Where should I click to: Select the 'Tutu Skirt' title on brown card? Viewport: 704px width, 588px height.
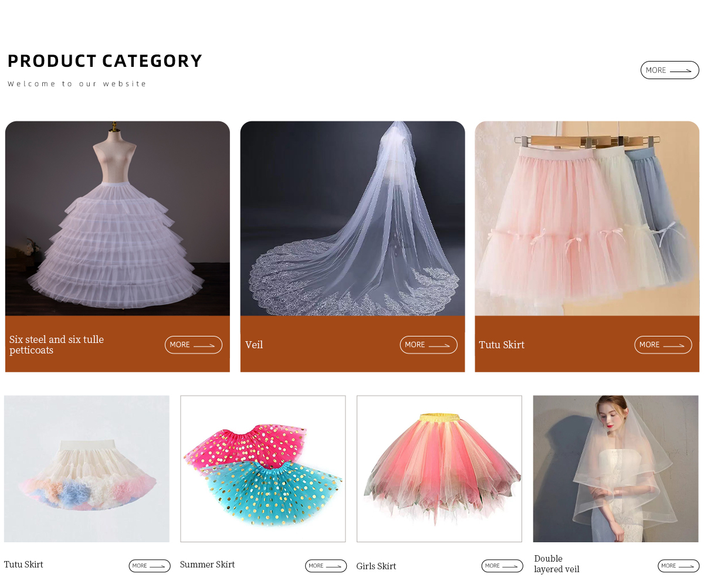click(502, 345)
